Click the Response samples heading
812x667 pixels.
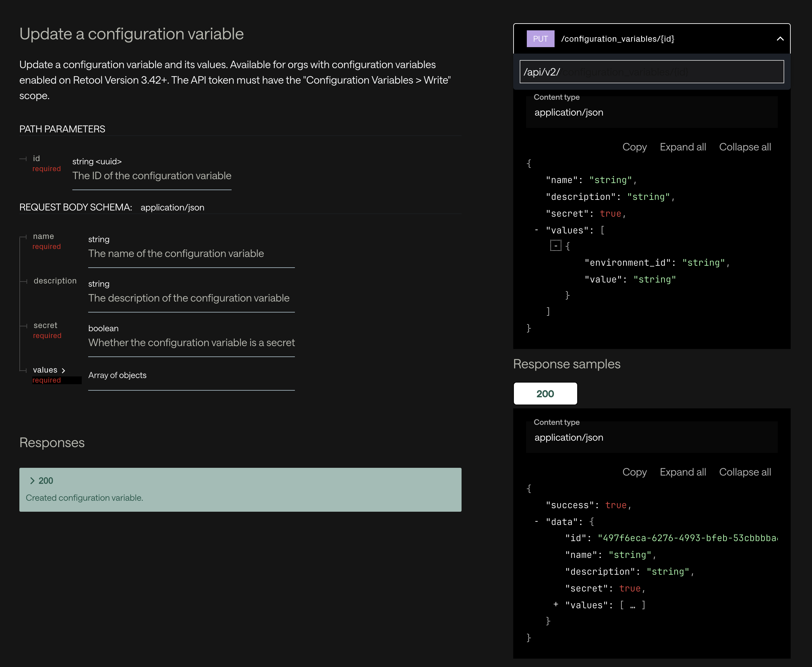click(567, 364)
